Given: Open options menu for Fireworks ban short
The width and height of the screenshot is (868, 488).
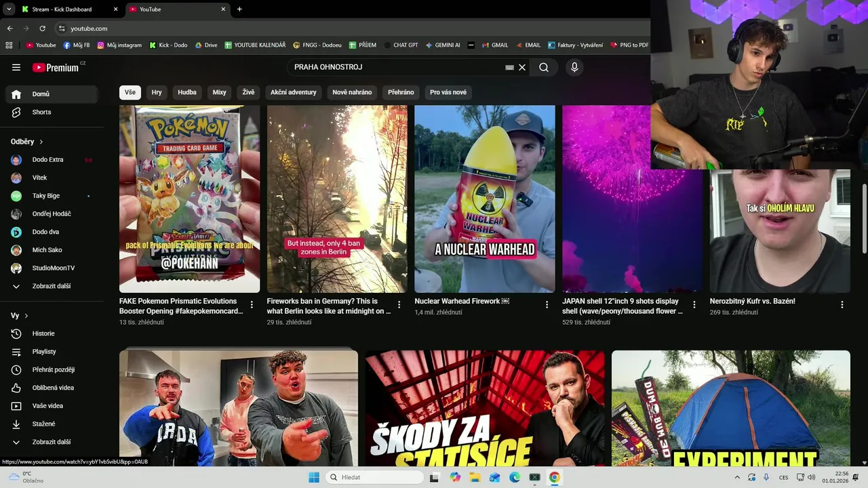Looking at the screenshot, I should 399,305.
